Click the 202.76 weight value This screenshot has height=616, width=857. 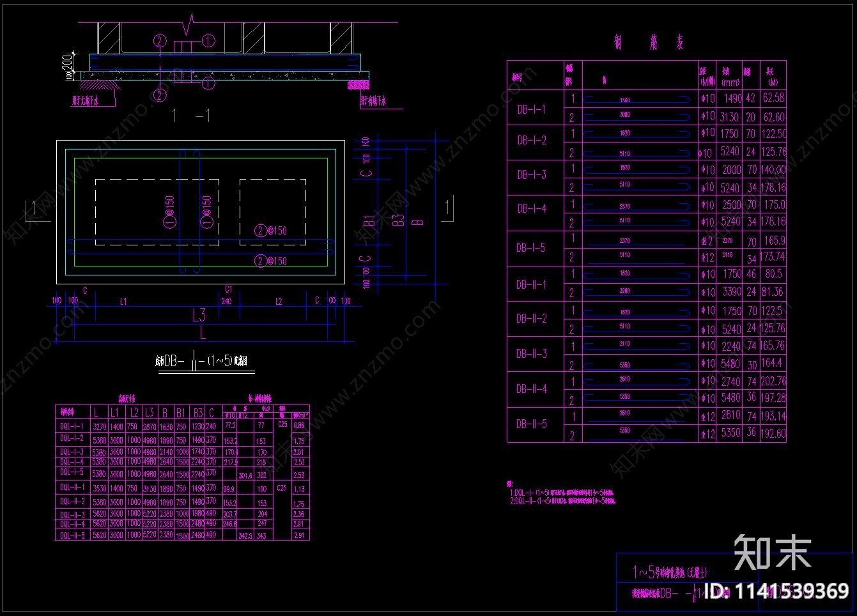click(x=773, y=381)
